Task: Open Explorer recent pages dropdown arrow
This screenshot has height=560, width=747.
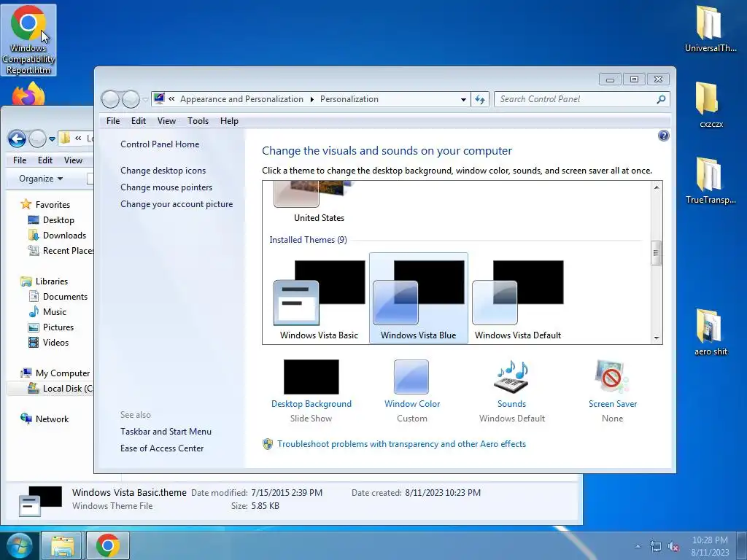Action: click(x=52, y=139)
